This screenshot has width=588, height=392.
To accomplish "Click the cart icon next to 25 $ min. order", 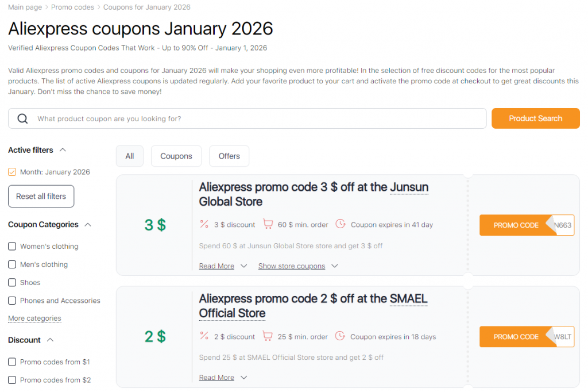I will pos(268,336).
